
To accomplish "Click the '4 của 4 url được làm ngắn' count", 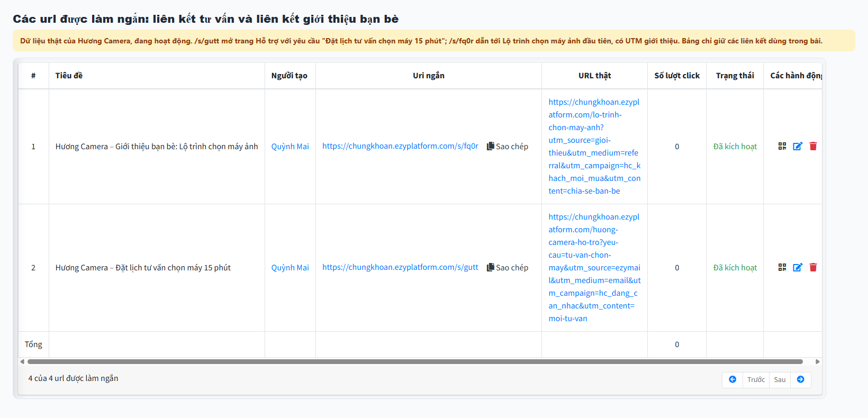I will (73, 378).
